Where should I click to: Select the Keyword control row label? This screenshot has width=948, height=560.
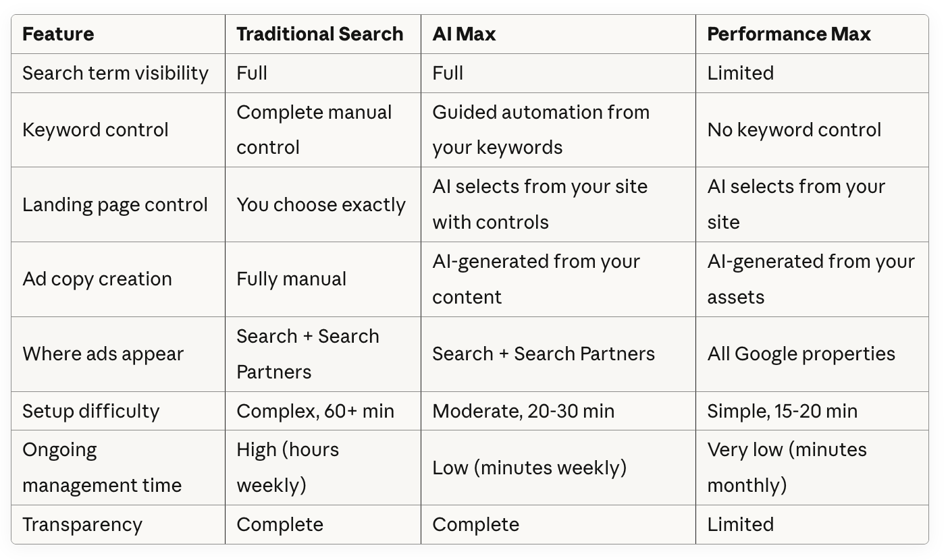[x=95, y=130]
